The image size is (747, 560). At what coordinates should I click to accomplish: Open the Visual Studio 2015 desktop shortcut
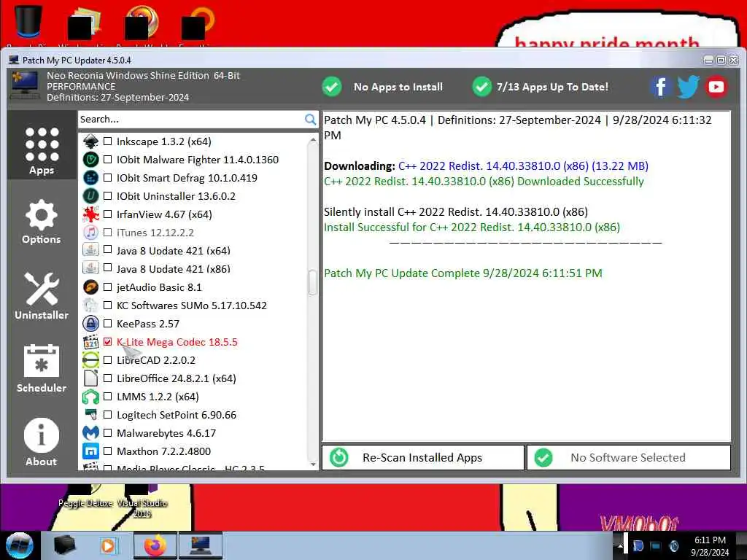(x=142, y=503)
